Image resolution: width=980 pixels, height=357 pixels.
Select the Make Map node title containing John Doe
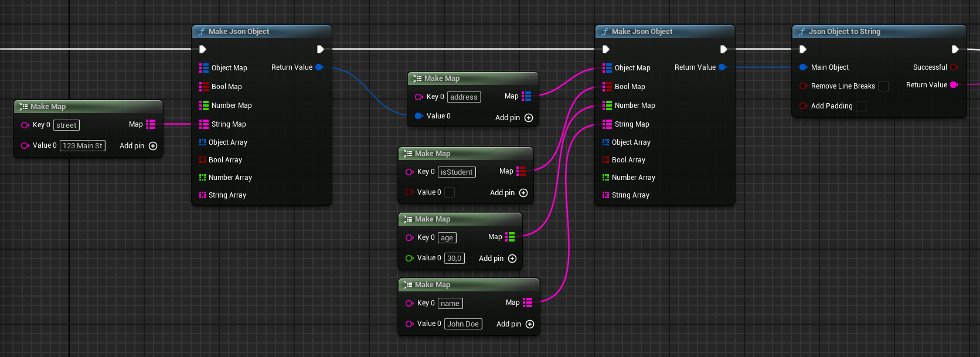(x=433, y=285)
